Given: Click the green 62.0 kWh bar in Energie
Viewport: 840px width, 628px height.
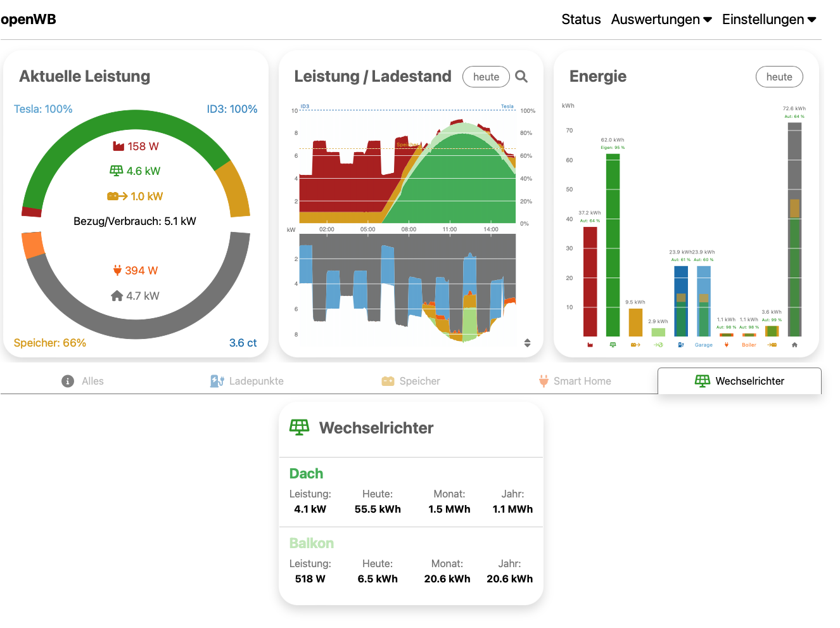Looking at the screenshot, I should (613, 245).
